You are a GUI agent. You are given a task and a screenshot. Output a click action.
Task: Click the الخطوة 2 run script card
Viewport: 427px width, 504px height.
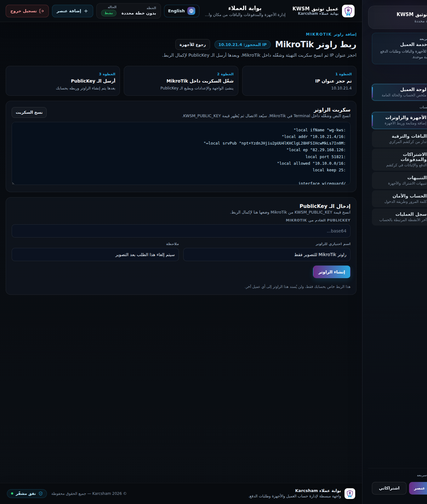pos(181,81)
